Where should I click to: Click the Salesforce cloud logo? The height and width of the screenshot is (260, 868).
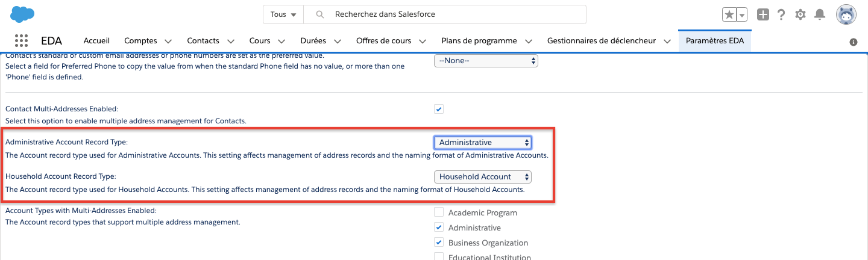point(23,14)
